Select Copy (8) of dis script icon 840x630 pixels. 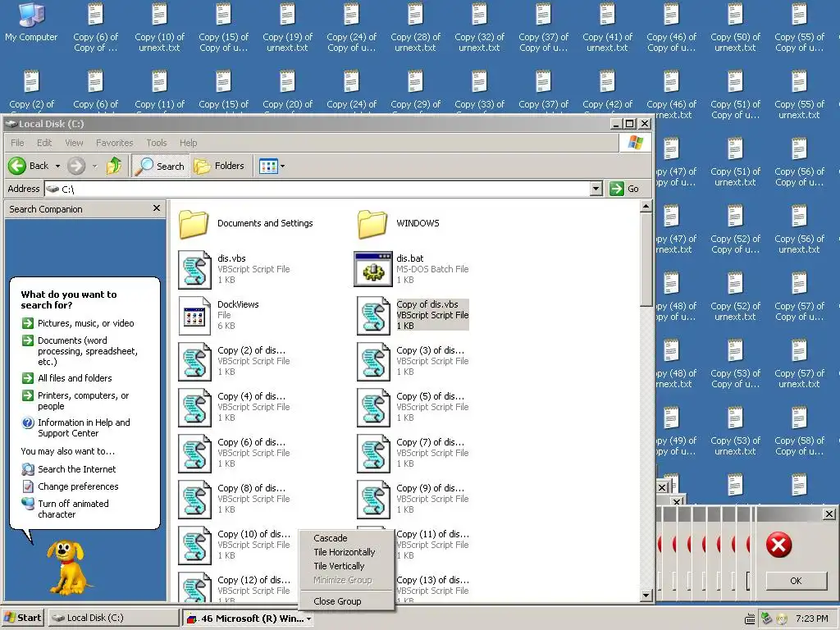[194, 500]
